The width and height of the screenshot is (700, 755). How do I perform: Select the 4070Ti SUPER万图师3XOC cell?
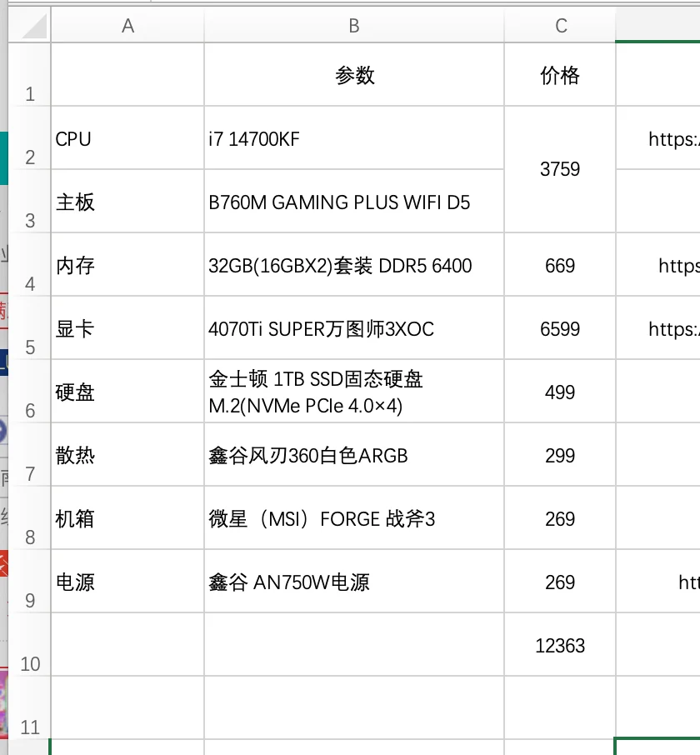point(354,327)
